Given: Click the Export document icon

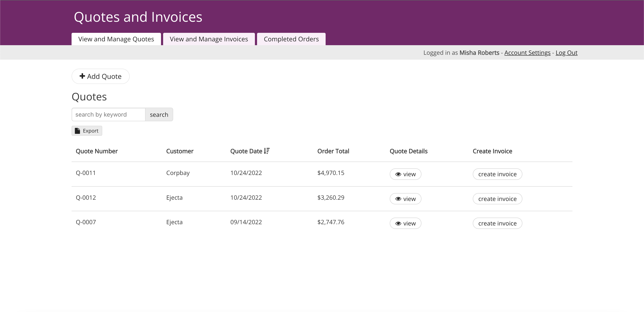Looking at the screenshot, I should point(78,131).
